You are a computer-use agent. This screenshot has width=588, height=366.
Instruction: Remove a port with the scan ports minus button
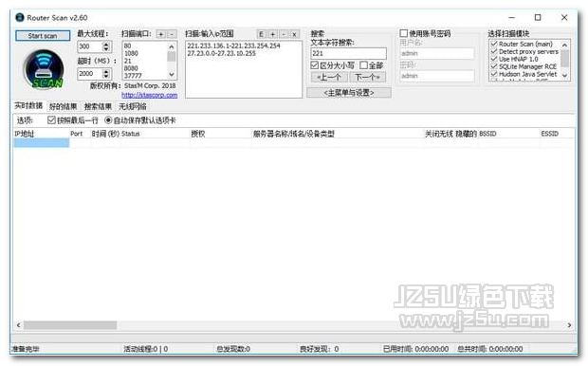[172, 34]
